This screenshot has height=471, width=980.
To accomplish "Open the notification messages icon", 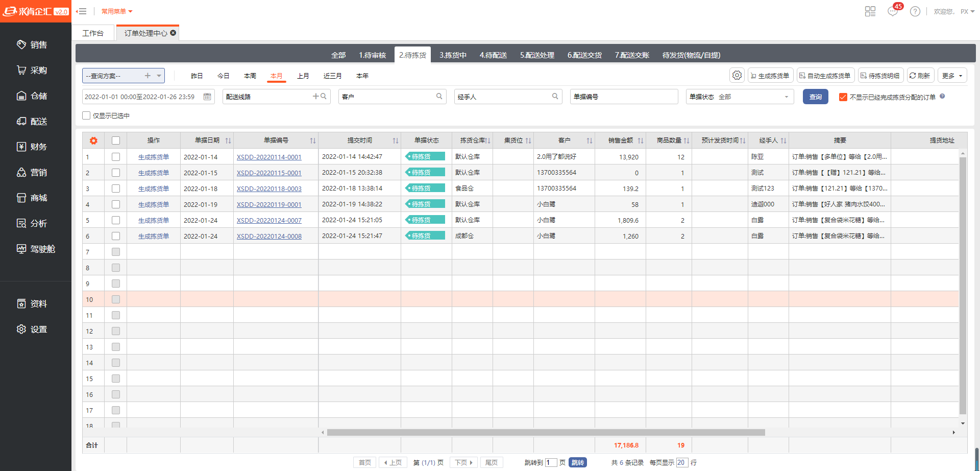I will coord(893,11).
